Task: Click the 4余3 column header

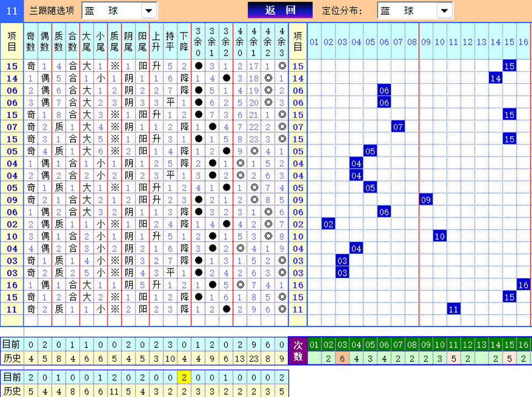Action: click(282, 41)
